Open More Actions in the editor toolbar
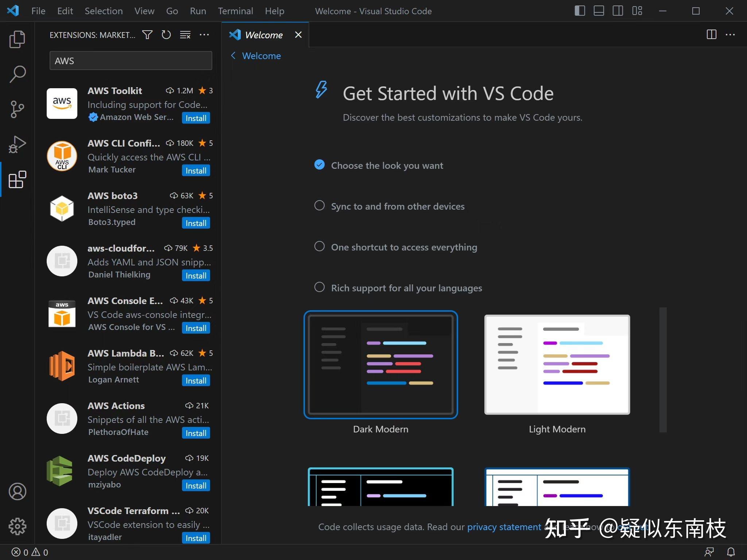The width and height of the screenshot is (747, 560). coord(731,35)
